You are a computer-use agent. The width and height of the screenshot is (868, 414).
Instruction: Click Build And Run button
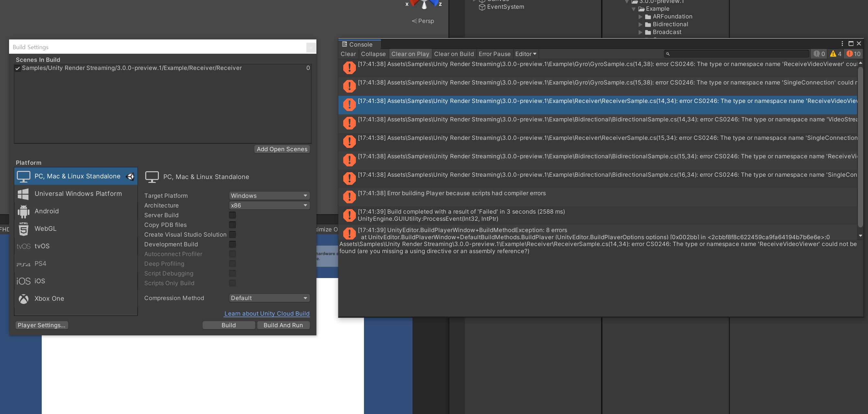pyautogui.click(x=283, y=325)
